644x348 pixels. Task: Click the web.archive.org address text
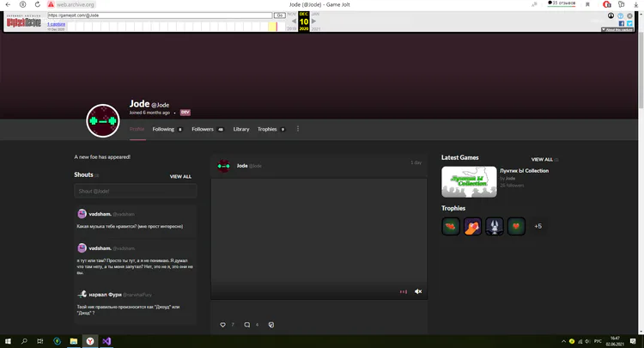coord(76,4)
